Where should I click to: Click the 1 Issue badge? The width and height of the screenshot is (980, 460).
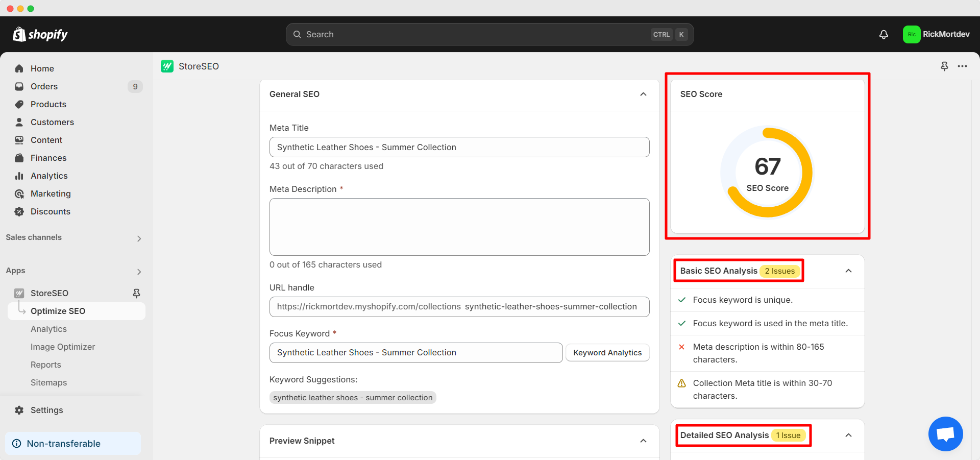[788, 435]
